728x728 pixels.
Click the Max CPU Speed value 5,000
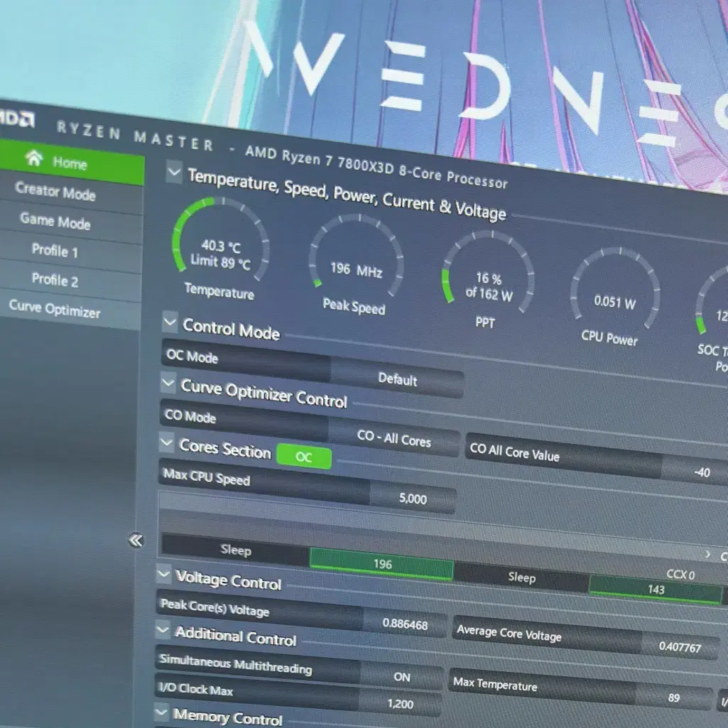(412, 498)
